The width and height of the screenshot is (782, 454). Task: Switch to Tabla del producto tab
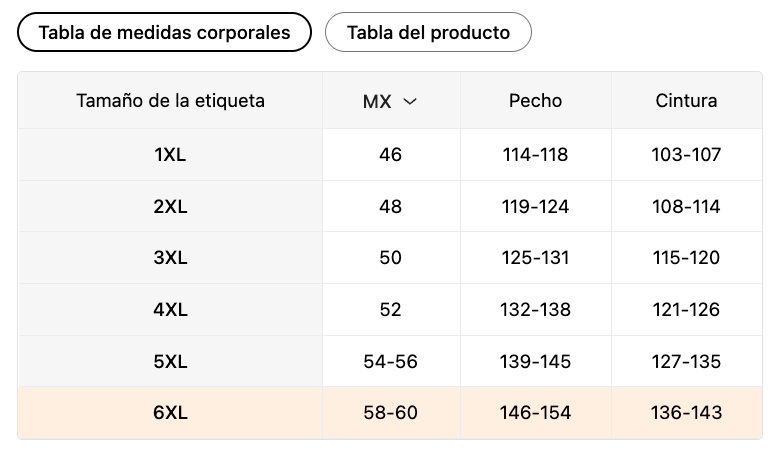click(428, 32)
